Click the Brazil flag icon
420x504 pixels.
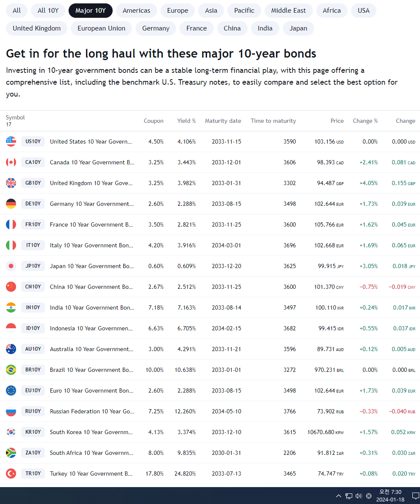click(11, 370)
